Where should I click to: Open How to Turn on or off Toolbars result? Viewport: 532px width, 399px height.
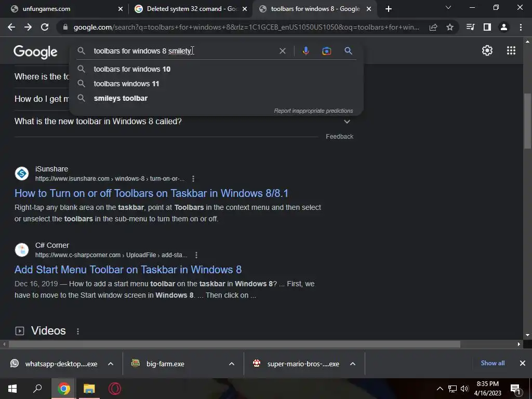[x=151, y=193]
